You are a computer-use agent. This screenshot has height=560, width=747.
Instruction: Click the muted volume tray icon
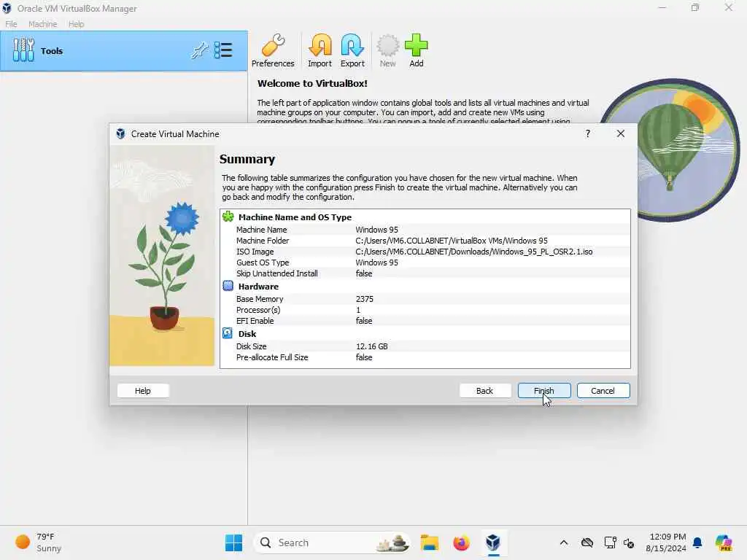(629, 542)
